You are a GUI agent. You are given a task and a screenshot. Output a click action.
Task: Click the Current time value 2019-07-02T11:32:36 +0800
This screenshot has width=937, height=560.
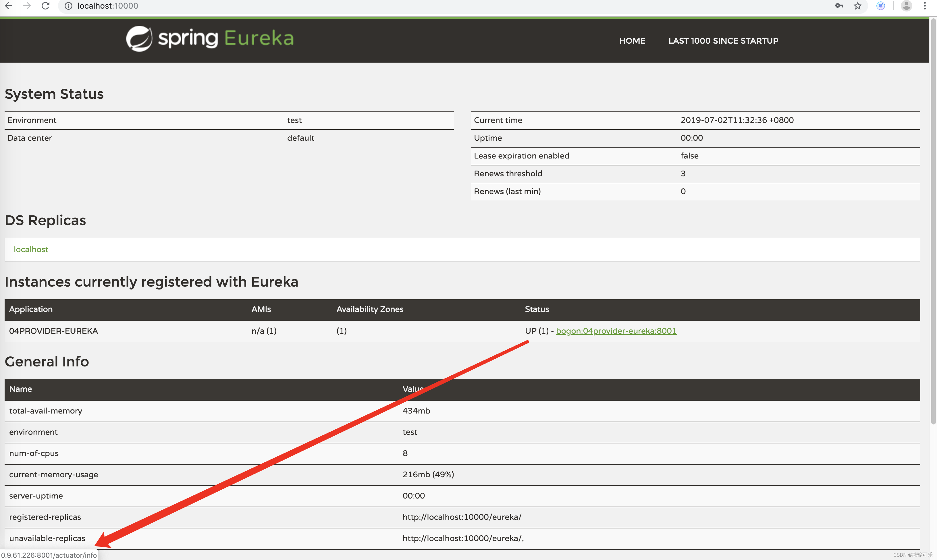737,120
